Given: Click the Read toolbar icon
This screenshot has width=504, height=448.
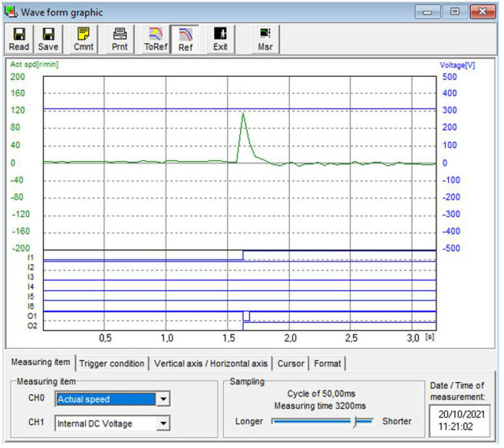Looking at the screenshot, I should coord(19,39).
